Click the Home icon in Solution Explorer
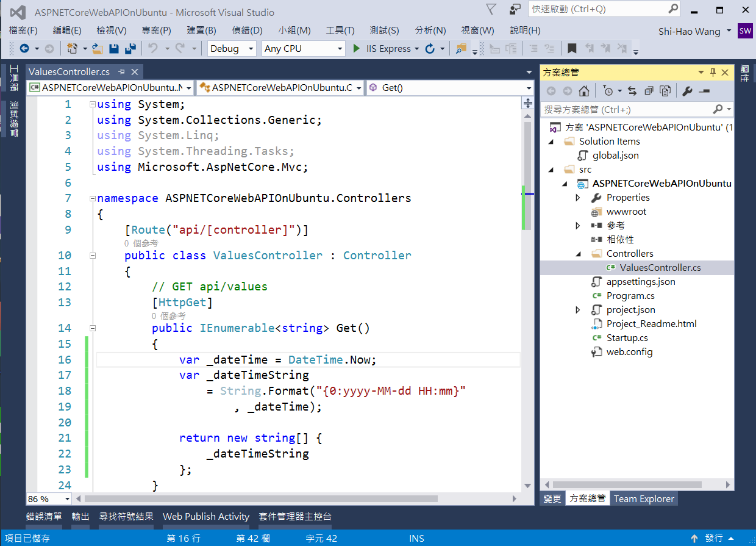 click(x=584, y=91)
